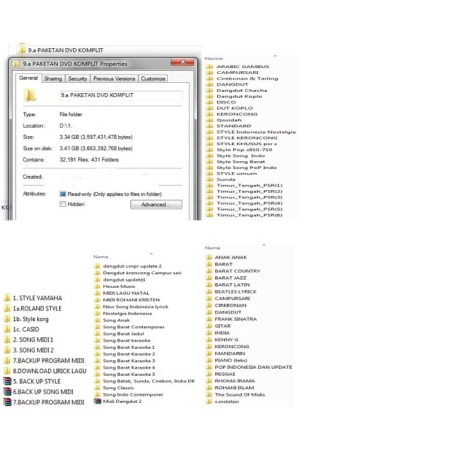Select the Timur_Tengah_PSR(6) folder
This screenshot has height=476, width=476.
(x=240, y=215)
